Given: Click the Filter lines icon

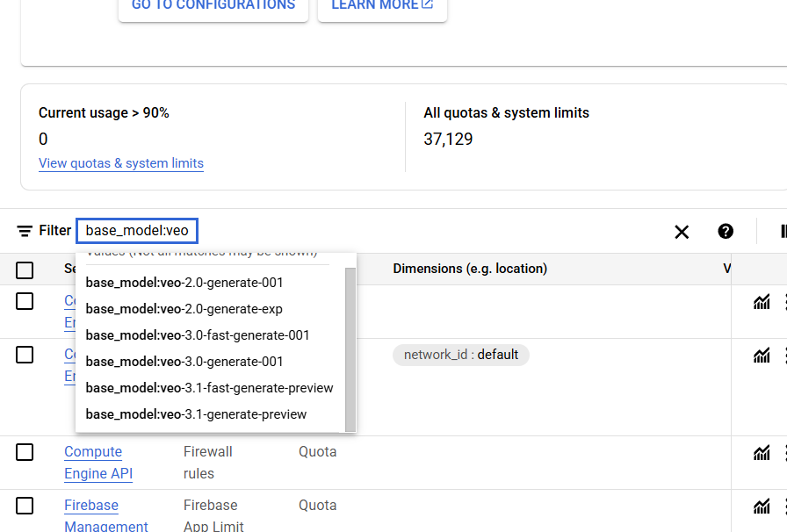Looking at the screenshot, I should point(25,231).
